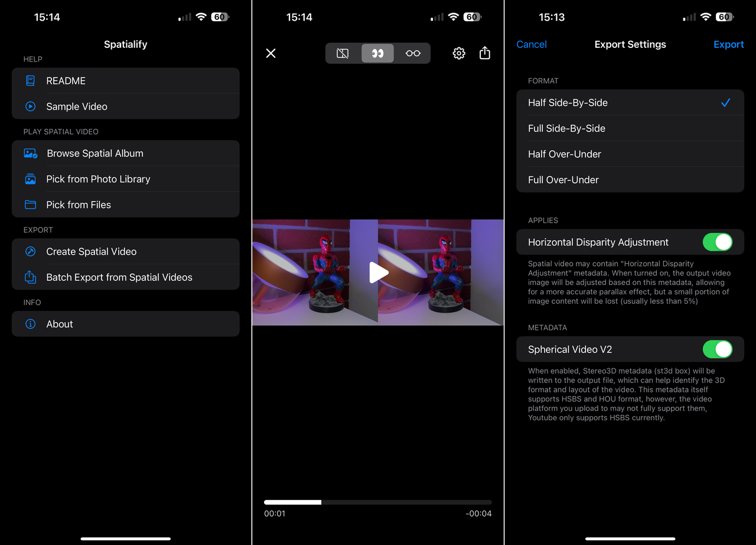Close the video player with X
Viewport: 756px width, 545px height.
(x=271, y=53)
